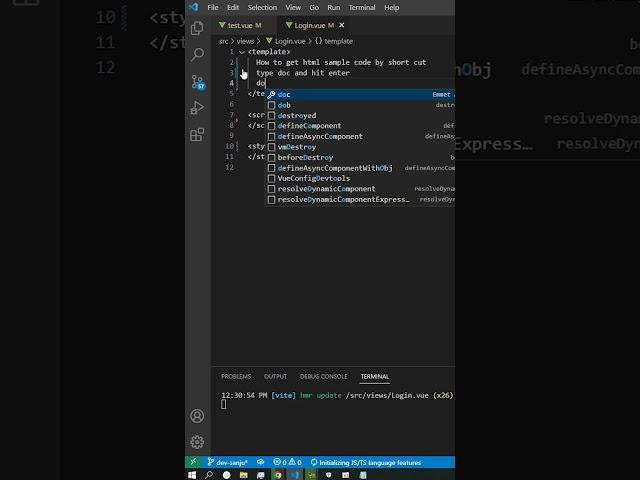Open the Accounts menu icon
Image resolution: width=640 pixels, height=480 pixels.
pos(197,416)
